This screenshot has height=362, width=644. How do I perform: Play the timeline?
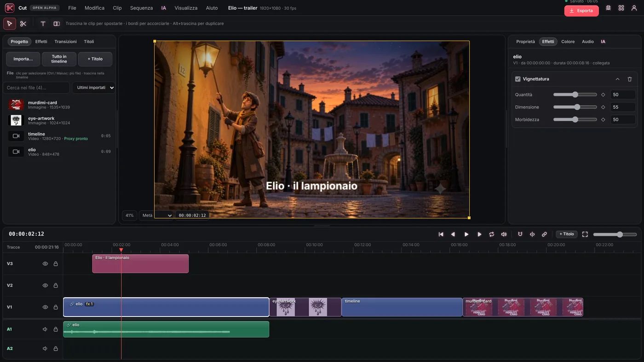[x=466, y=234]
